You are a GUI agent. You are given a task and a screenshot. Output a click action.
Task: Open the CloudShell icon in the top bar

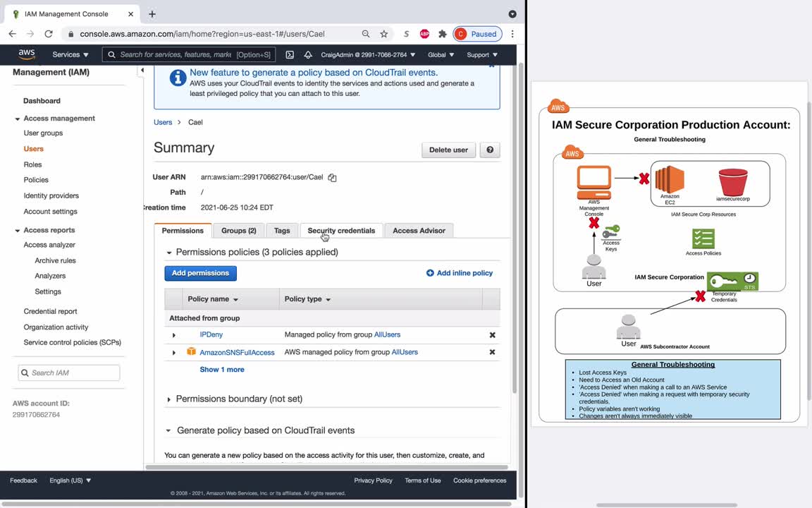pyautogui.click(x=290, y=54)
